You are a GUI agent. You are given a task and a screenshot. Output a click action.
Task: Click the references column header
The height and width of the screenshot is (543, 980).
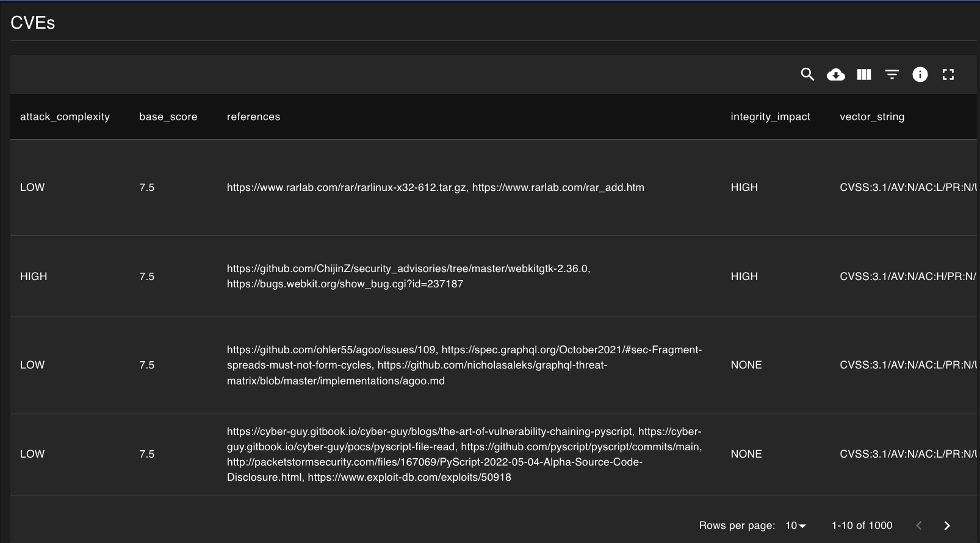pos(253,117)
